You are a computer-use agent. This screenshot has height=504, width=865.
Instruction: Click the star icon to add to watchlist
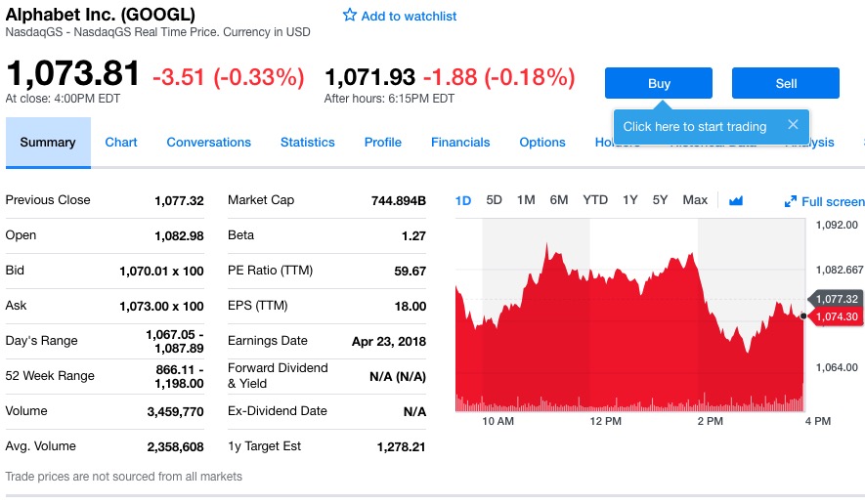[350, 16]
